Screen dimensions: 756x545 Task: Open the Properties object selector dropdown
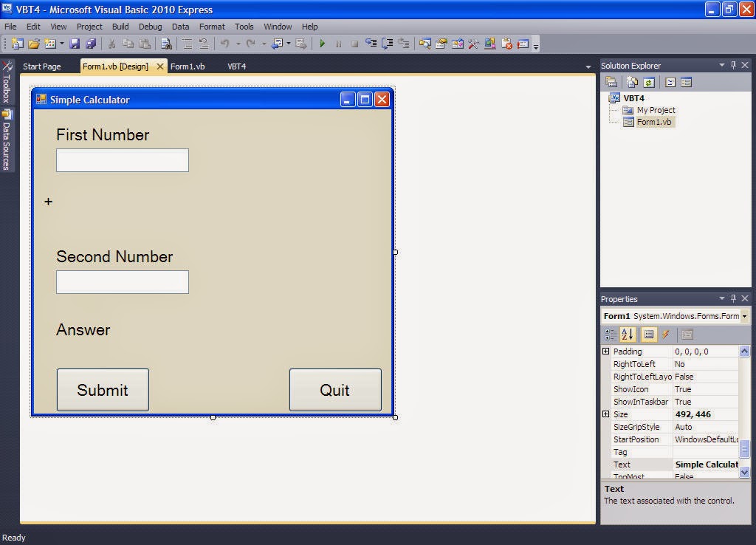click(744, 315)
